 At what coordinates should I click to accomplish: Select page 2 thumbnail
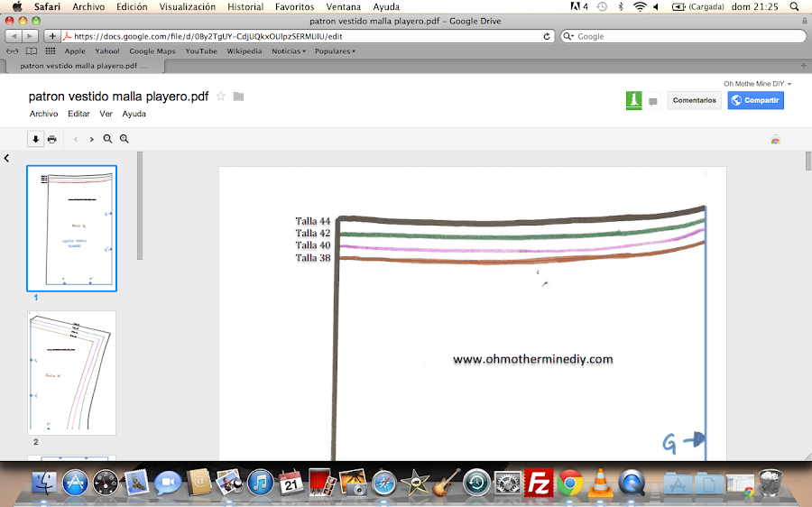pos(72,373)
